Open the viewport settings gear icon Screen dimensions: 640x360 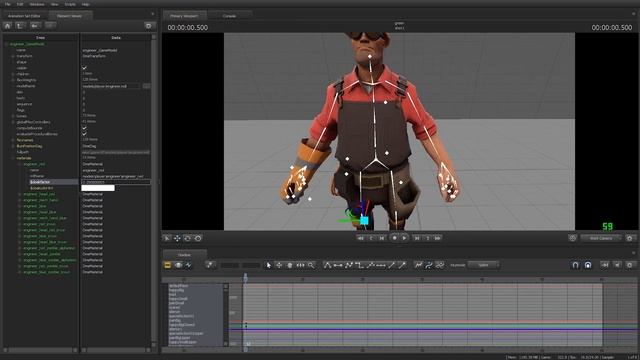tap(630, 238)
